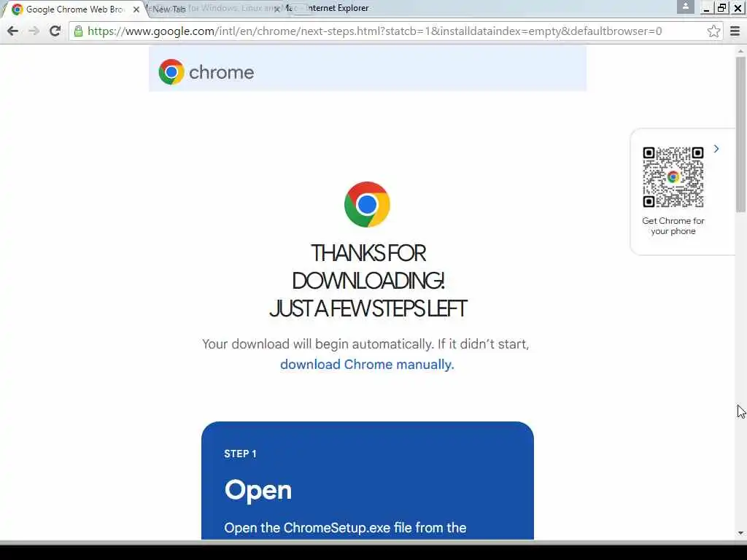747x560 pixels.
Task: Go back with the browser back arrow
Action: (x=13, y=31)
